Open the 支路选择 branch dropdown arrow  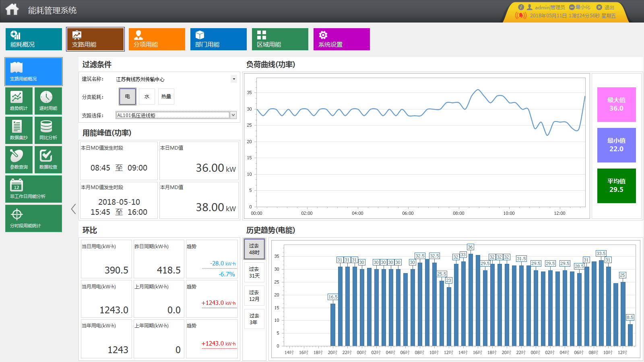click(x=233, y=115)
